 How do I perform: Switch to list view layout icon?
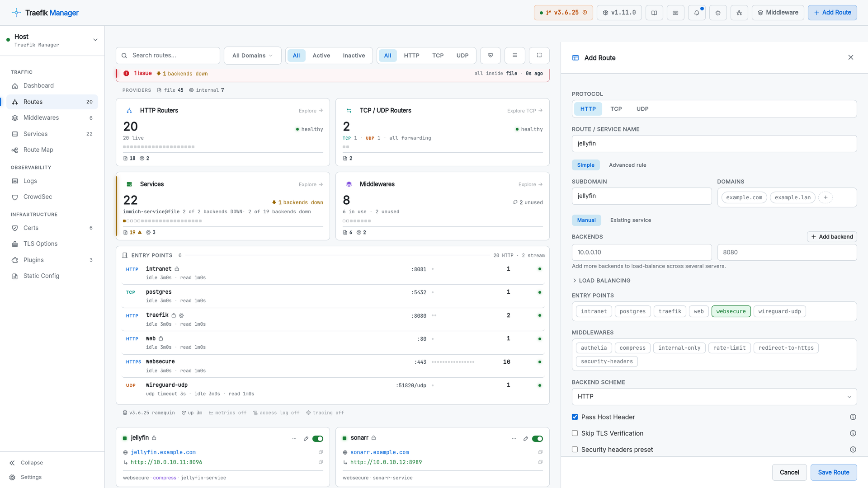click(x=515, y=56)
